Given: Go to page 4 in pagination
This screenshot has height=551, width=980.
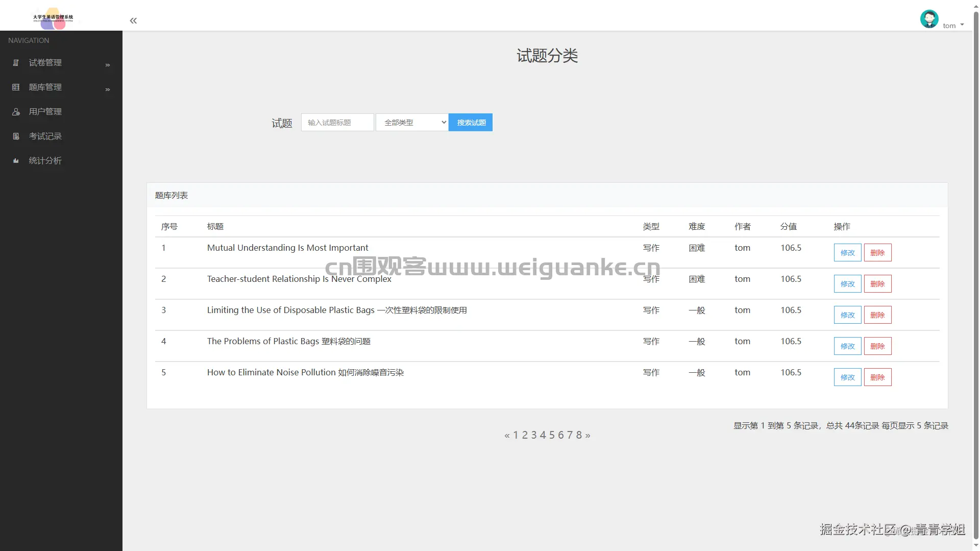Looking at the screenshot, I should (x=543, y=435).
